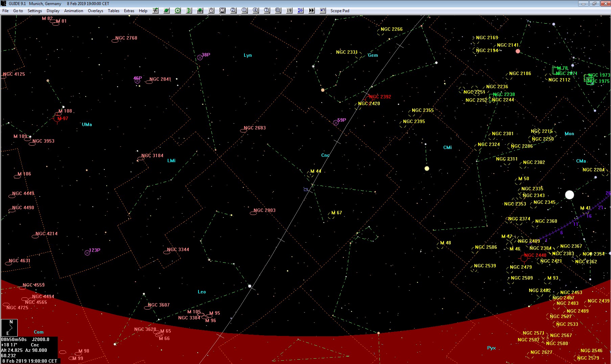Open the Go to menu
Viewport: 611px width, 364px height.
tap(18, 11)
